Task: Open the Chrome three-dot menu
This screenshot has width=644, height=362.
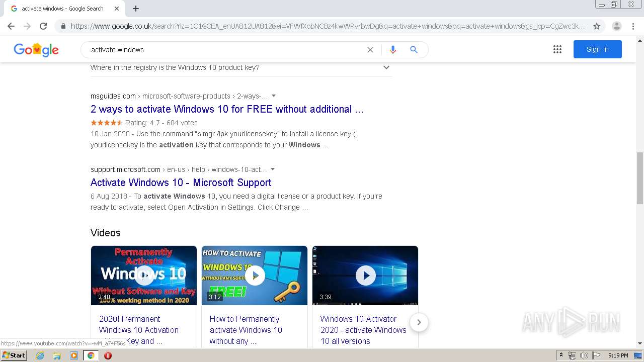Action: pyautogui.click(x=633, y=26)
